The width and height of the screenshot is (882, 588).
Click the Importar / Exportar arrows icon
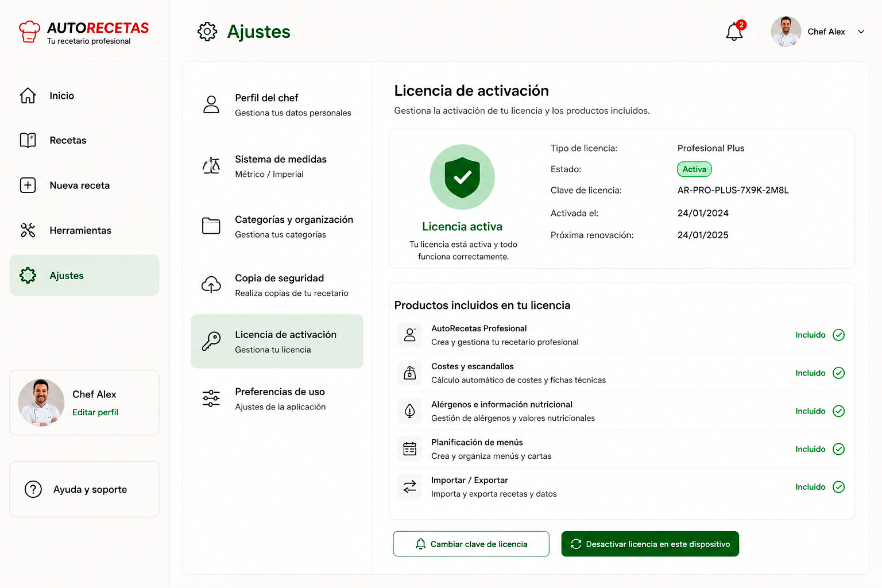[x=410, y=487]
